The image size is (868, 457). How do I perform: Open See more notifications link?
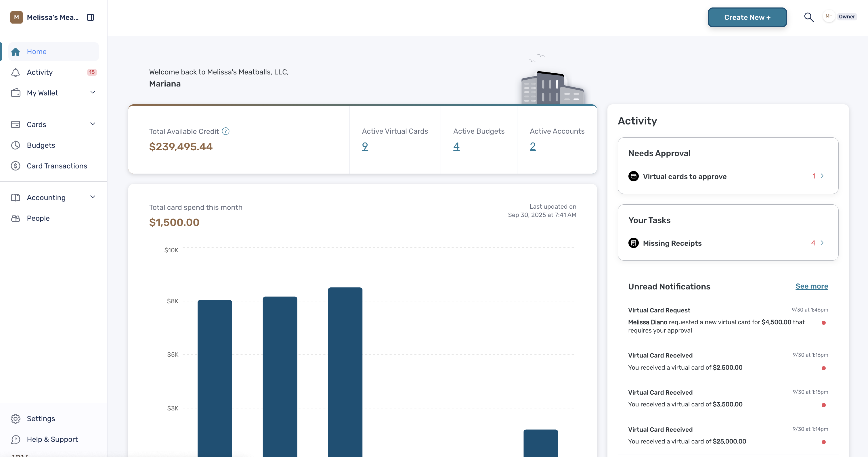pyautogui.click(x=812, y=286)
